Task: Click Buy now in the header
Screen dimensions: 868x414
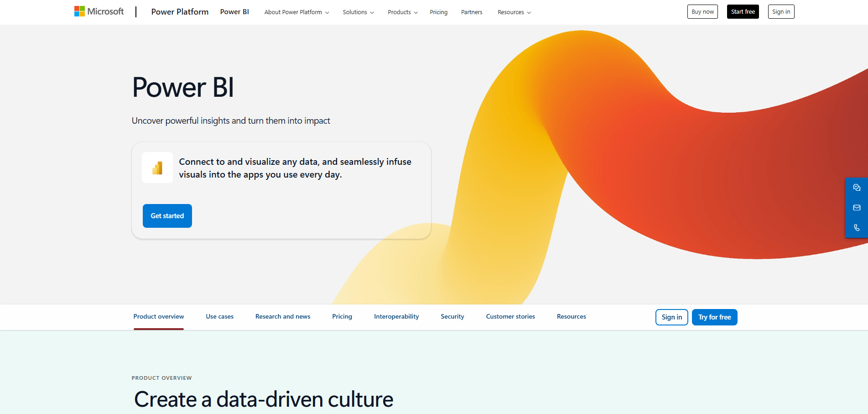Action: (x=702, y=11)
